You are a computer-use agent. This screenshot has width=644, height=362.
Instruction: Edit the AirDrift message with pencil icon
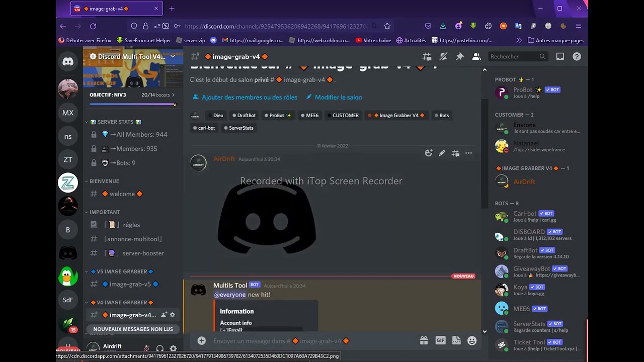tap(442, 153)
